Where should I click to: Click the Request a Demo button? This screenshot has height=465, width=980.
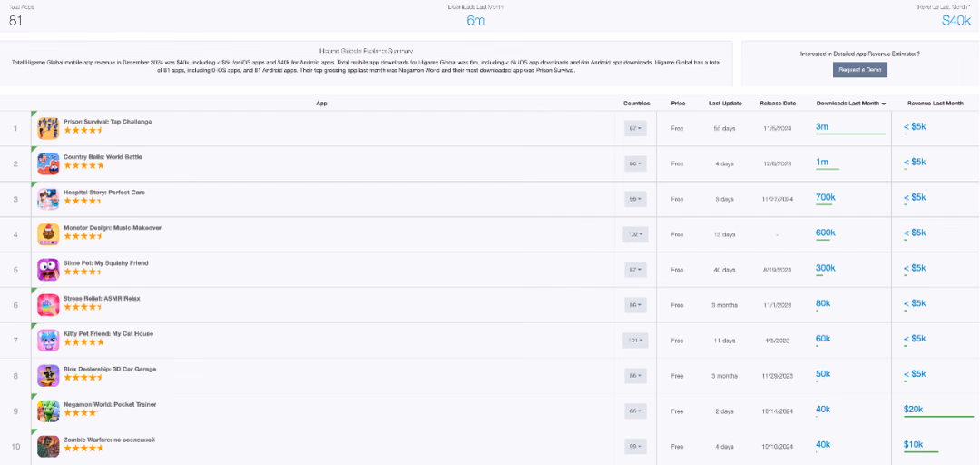[860, 70]
